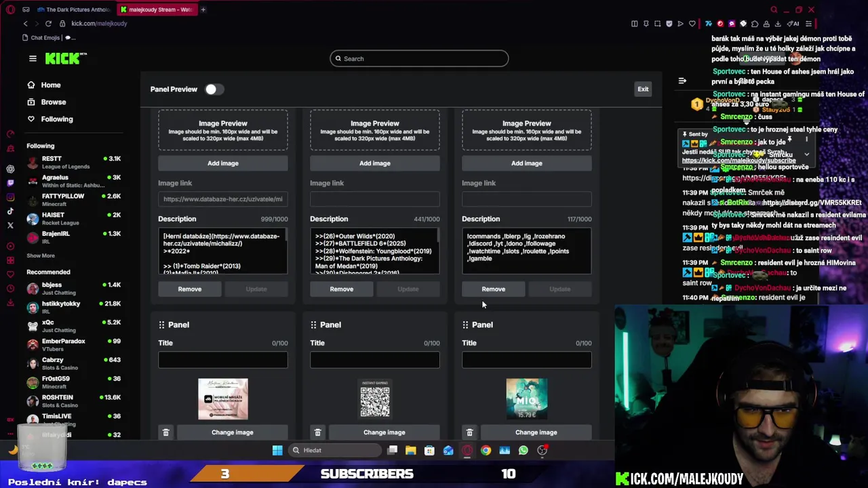
Task: Switch to malejkoudy Stream browser tab
Action: 157,9
